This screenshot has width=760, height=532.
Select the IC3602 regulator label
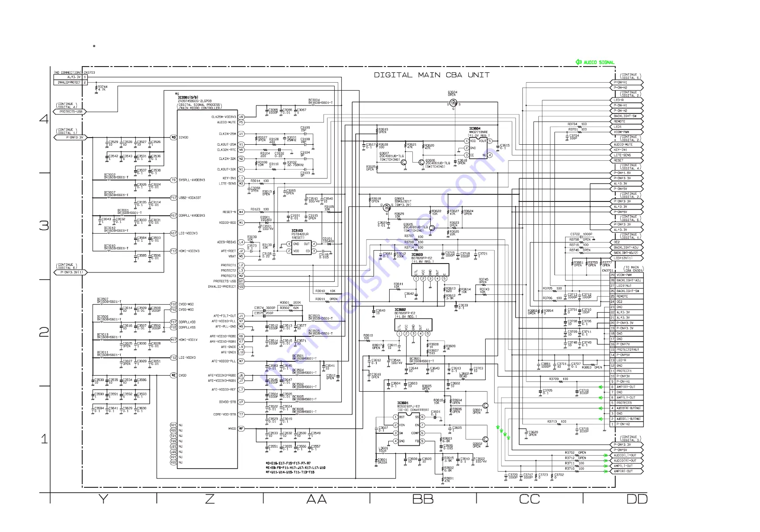tap(400, 310)
